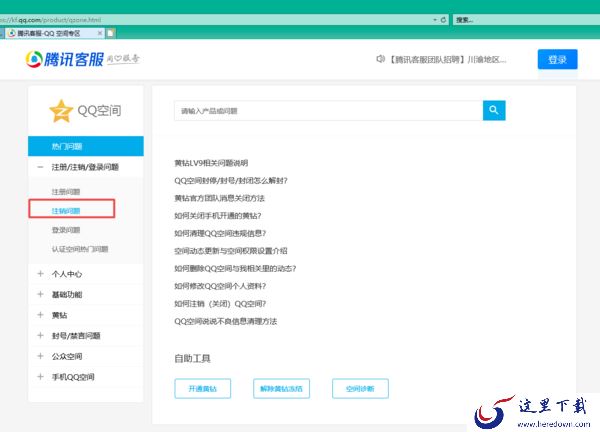The height and width of the screenshot is (432, 600).
Task: Click the speaker announcement icon
Action: pyautogui.click(x=380, y=59)
